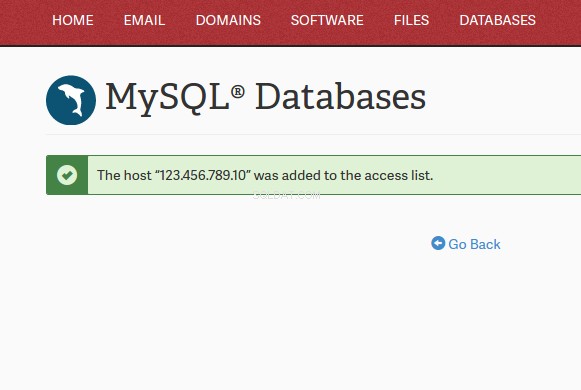Click the dark green checkmark panel
581x390 pixels.
coord(67,175)
